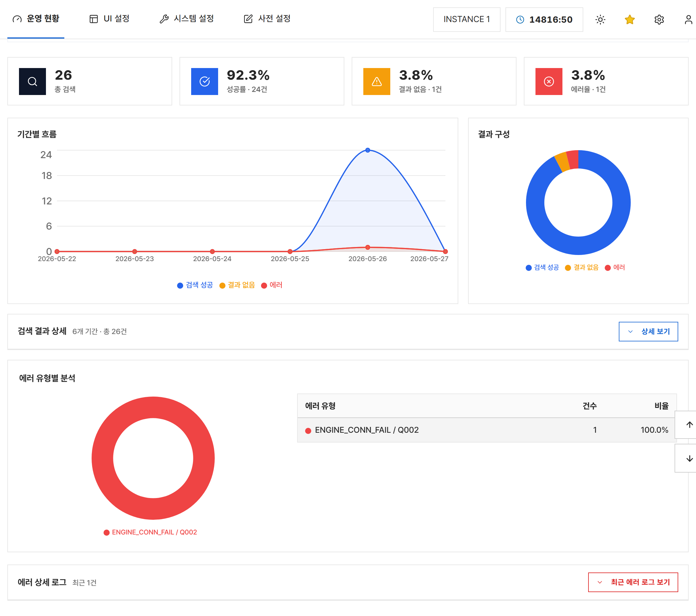Toggle 검색 성공 in 결과 구성 donut legend
This screenshot has height=616, width=696.
pyautogui.click(x=543, y=268)
